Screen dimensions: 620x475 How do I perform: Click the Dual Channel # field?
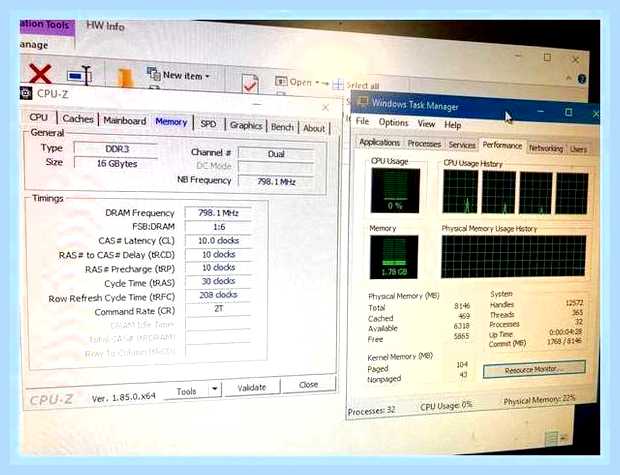276,154
